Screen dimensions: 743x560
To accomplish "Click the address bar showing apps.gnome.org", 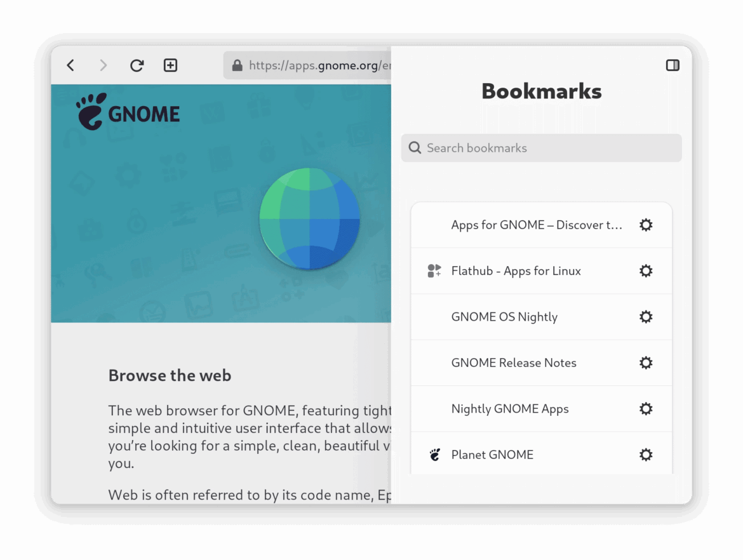I will click(318, 65).
